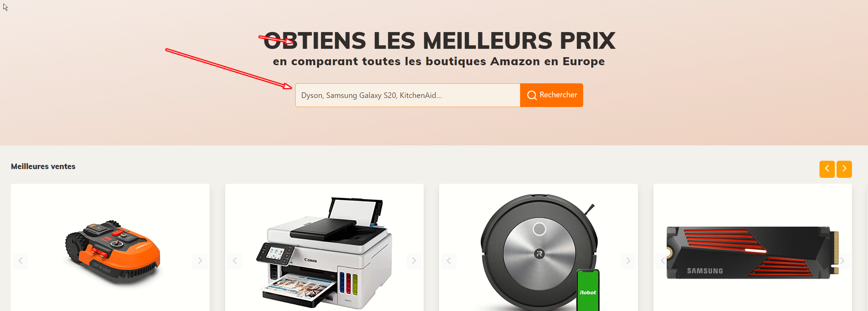The height and width of the screenshot is (311, 868).
Task: Go to previous Meilleures ventes carousel page
Action: 827,169
